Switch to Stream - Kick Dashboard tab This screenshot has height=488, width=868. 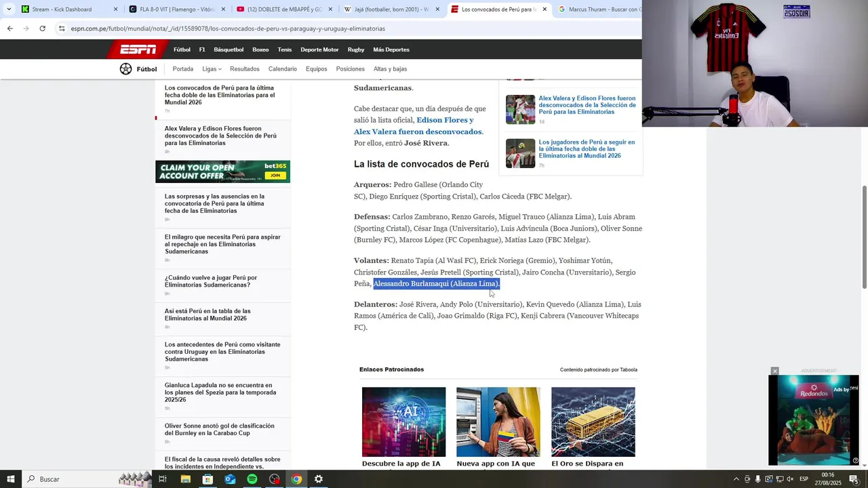[x=62, y=9]
